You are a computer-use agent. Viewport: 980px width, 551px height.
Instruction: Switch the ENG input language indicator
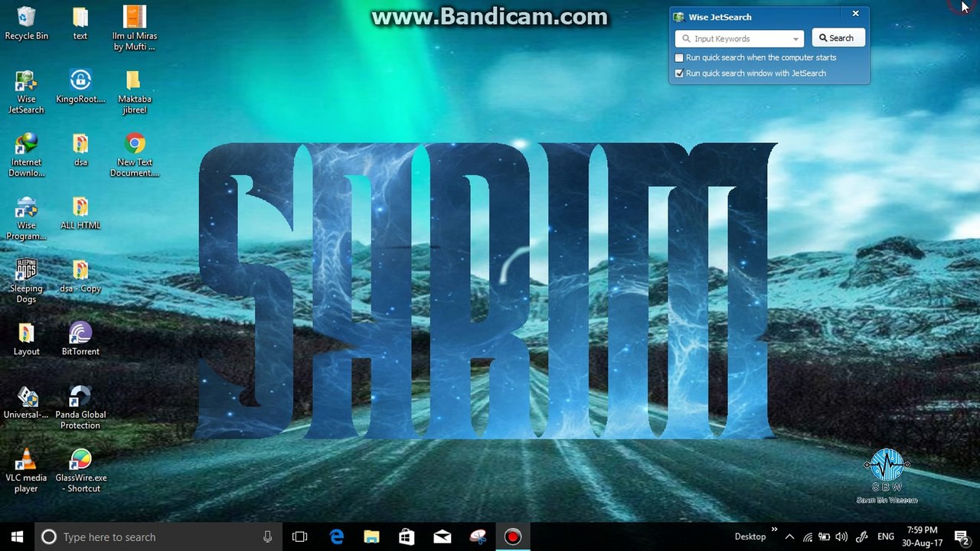tap(886, 536)
